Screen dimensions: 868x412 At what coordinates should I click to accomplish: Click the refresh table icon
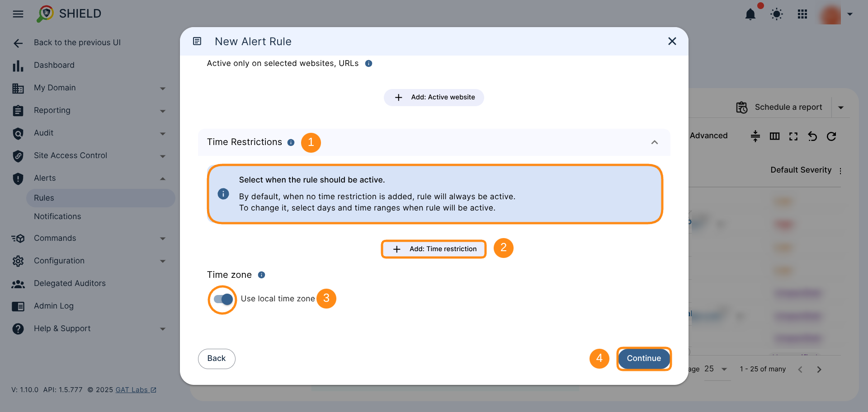[831, 136]
